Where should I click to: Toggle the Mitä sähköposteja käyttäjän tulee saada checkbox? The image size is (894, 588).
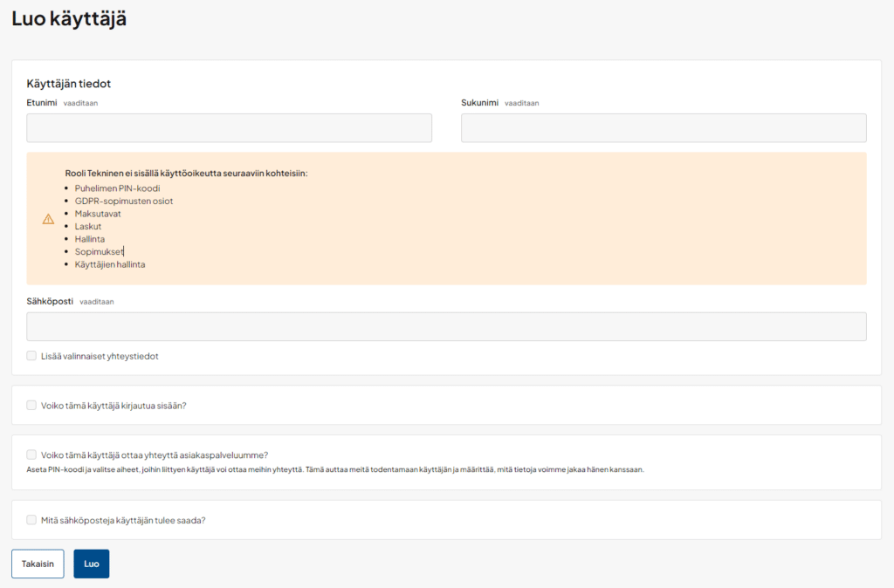coord(31,520)
